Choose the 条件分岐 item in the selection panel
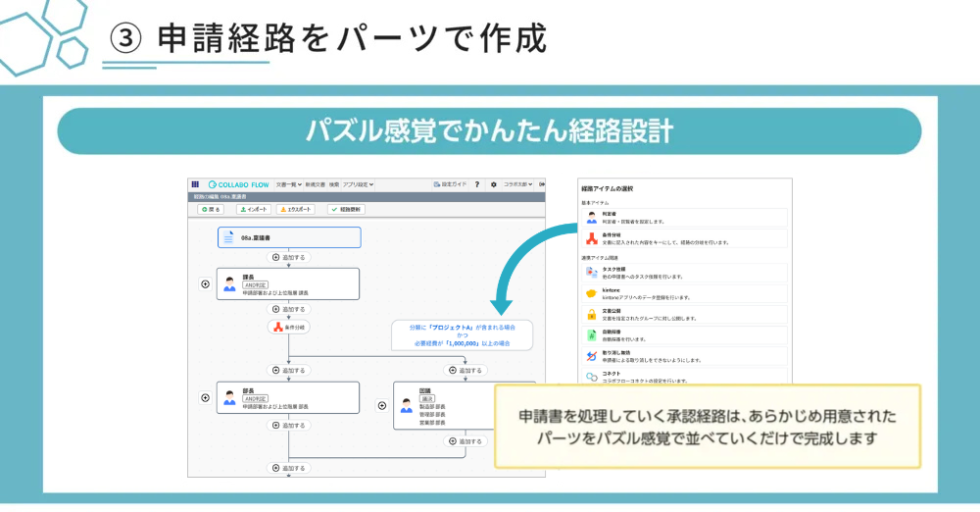 (684, 238)
